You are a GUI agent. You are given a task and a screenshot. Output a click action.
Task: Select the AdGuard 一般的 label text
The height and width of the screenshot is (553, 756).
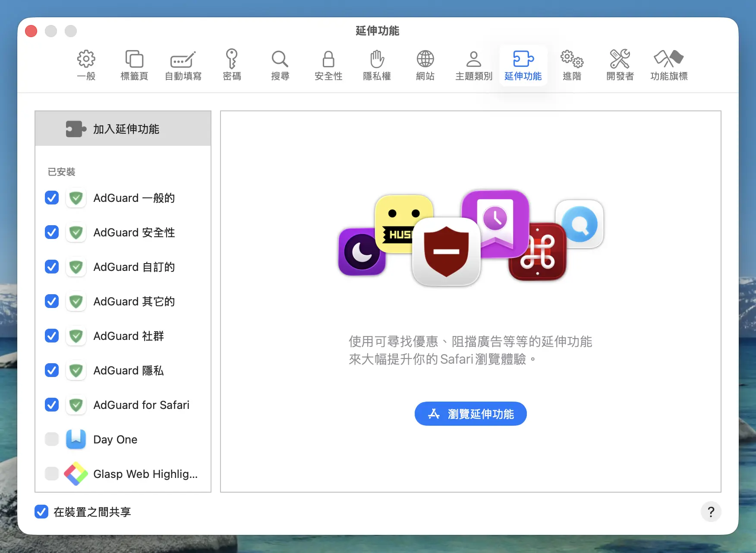[x=134, y=198]
